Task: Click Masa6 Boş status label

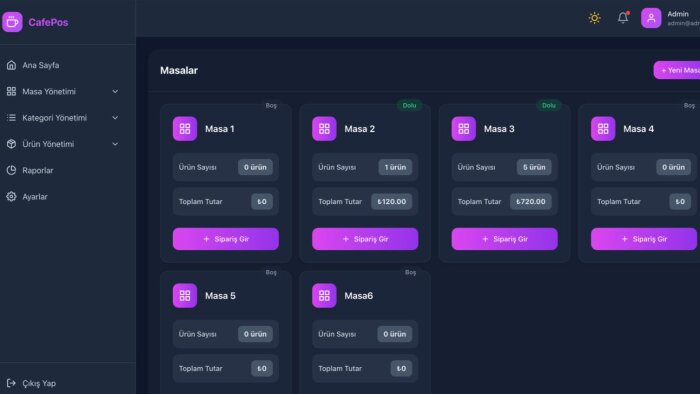Action: pos(410,272)
